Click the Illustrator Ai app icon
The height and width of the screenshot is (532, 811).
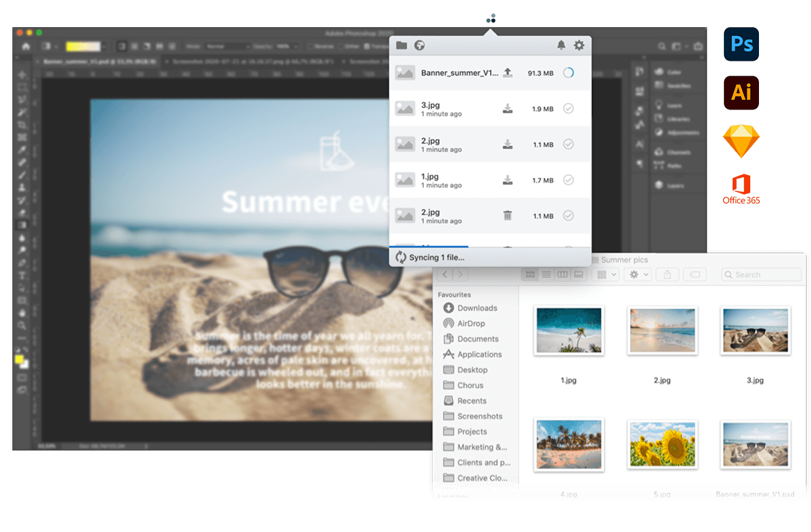[x=741, y=93]
